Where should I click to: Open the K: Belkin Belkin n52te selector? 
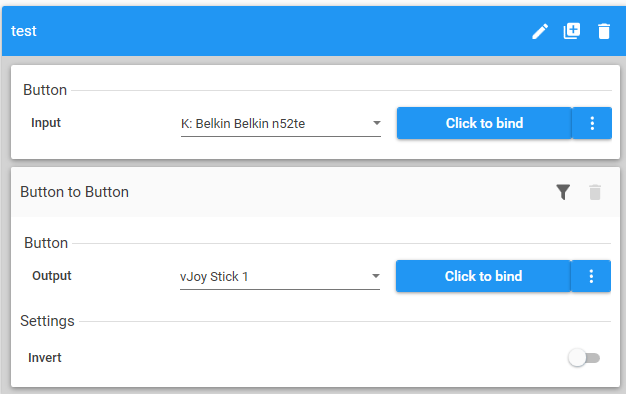(x=281, y=124)
